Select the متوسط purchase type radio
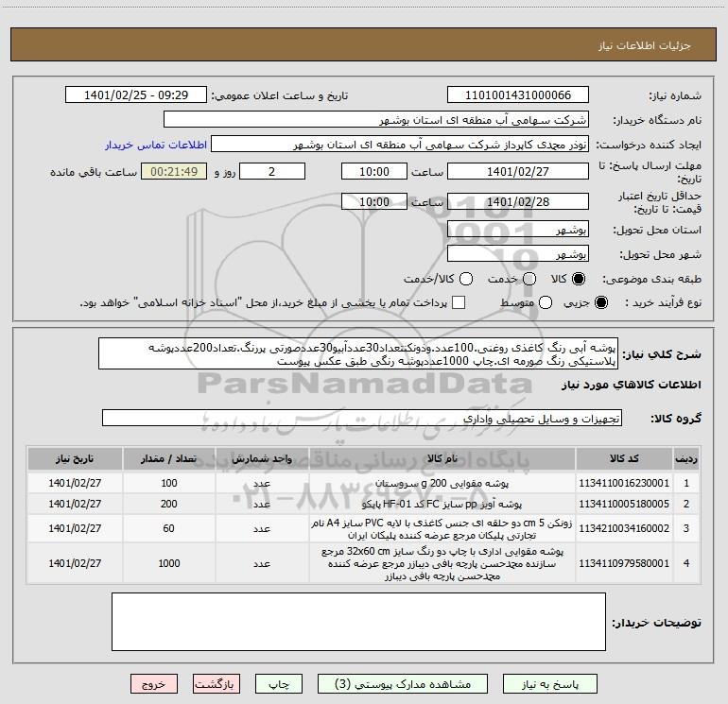 (x=546, y=302)
